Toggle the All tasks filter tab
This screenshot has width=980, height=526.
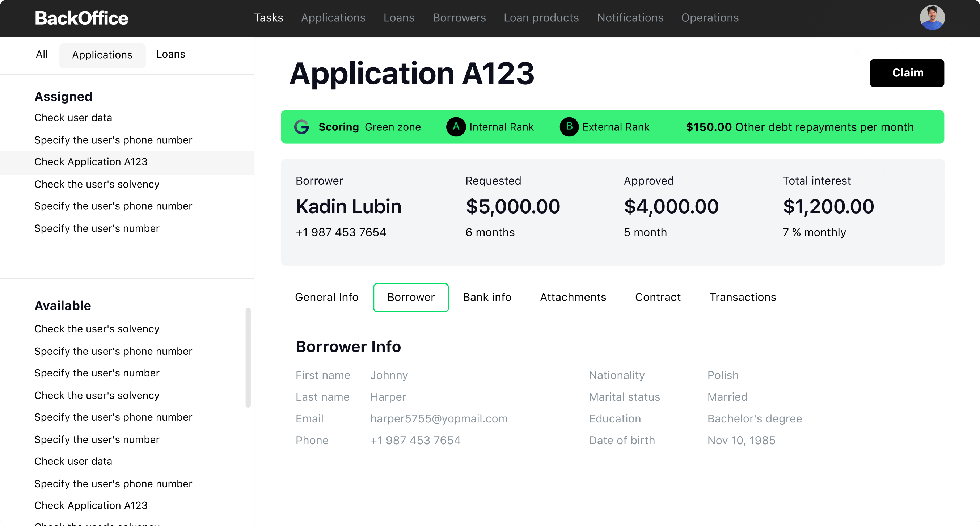coord(42,54)
